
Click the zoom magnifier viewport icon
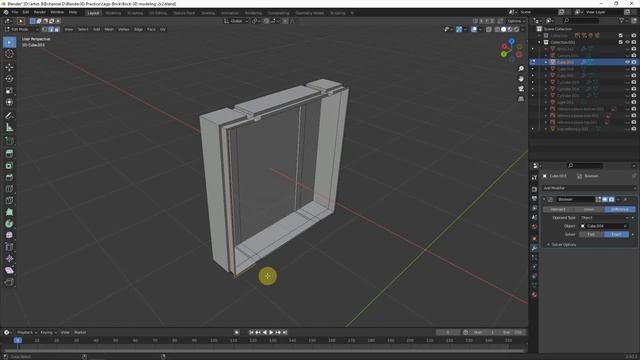[x=521, y=68]
